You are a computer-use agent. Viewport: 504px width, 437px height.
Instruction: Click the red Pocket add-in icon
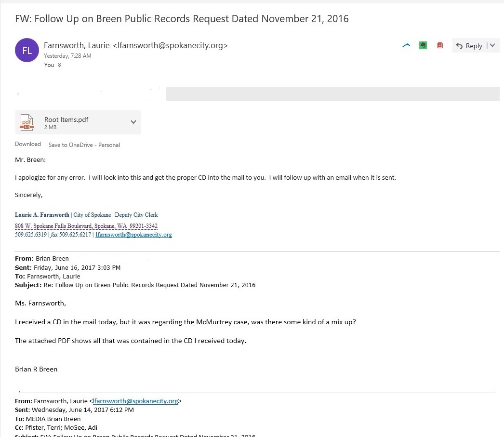point(439,45)
